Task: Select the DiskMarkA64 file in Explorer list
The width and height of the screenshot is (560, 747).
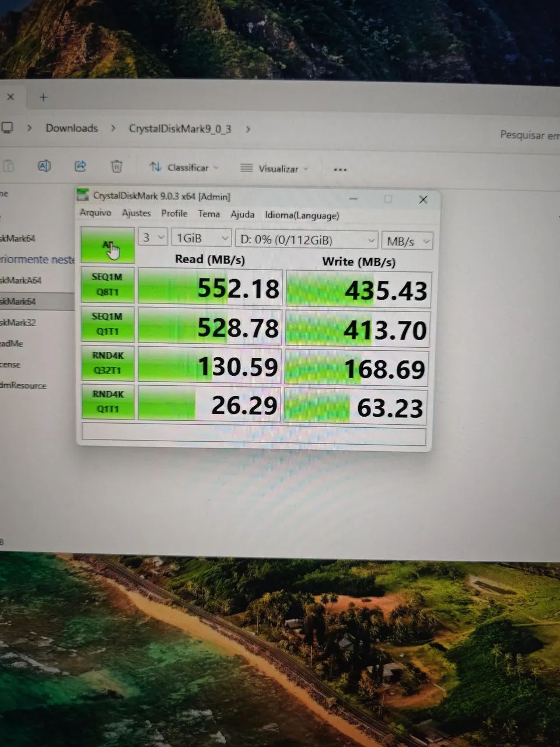Action: coord(21,280)
